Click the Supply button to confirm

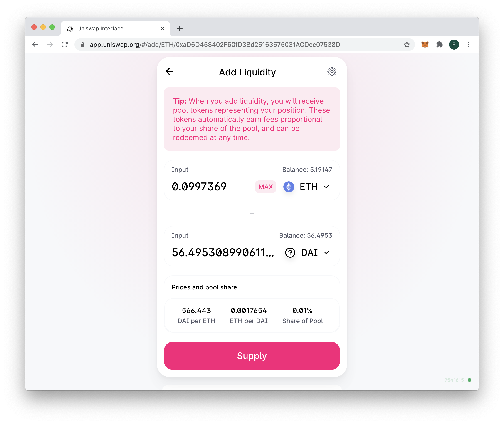(252, 356)
